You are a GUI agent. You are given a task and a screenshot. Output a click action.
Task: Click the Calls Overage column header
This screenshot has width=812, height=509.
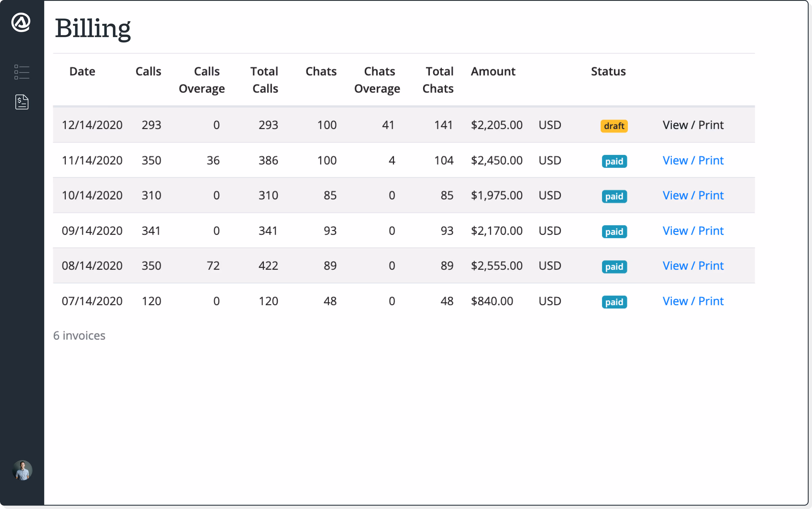tap(202, 80)
